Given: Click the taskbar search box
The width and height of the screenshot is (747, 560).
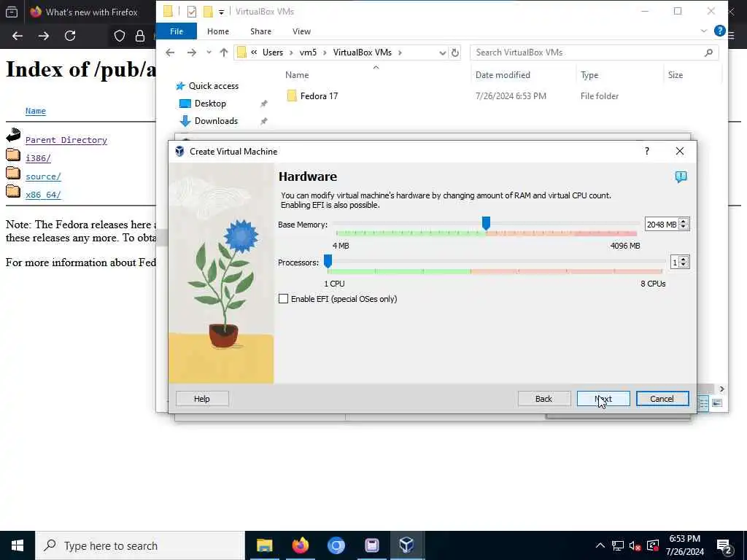Looking at the screenshot, I should [140, 545].
